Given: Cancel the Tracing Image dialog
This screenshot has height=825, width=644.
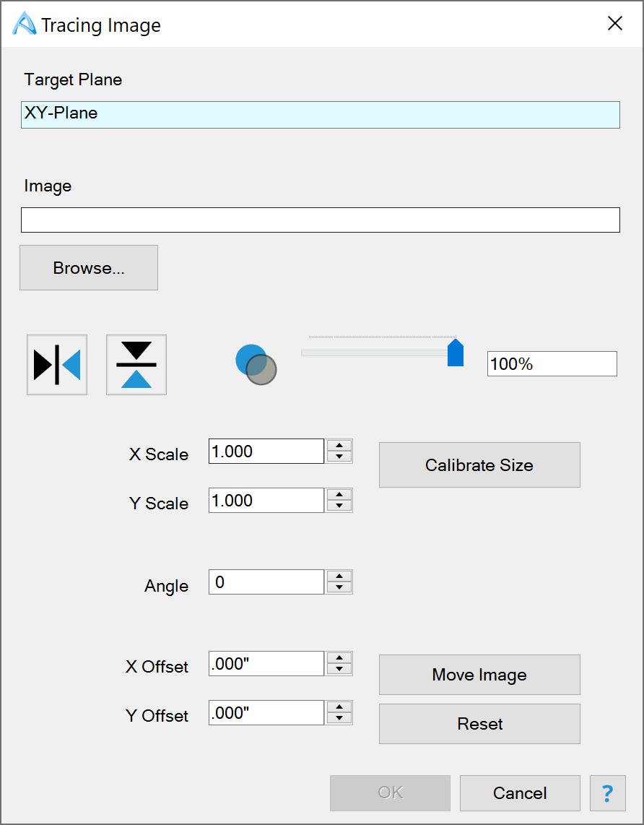Looking at the screenshot, I should (520, 793).
